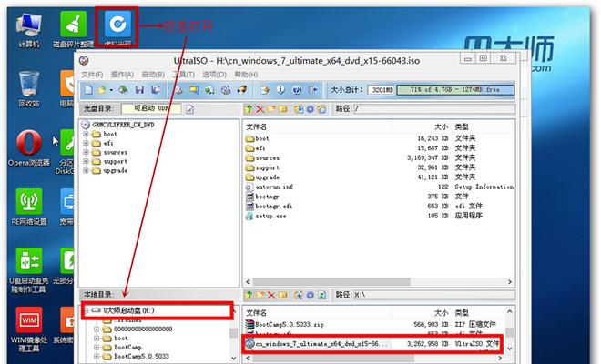
Task: Click the gear icon in the local pane toolbar
Action: pyautogui.click(x=310, y=295)
